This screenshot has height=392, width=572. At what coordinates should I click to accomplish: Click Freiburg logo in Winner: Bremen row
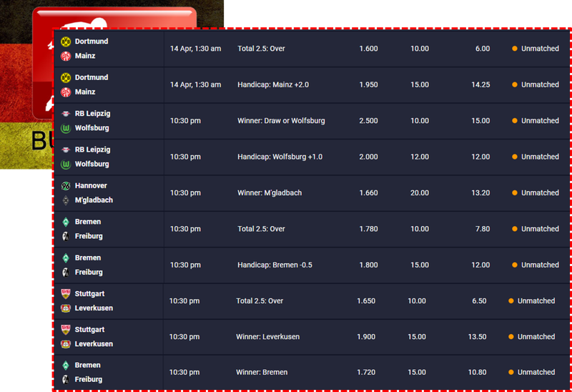tap(66, 380)
